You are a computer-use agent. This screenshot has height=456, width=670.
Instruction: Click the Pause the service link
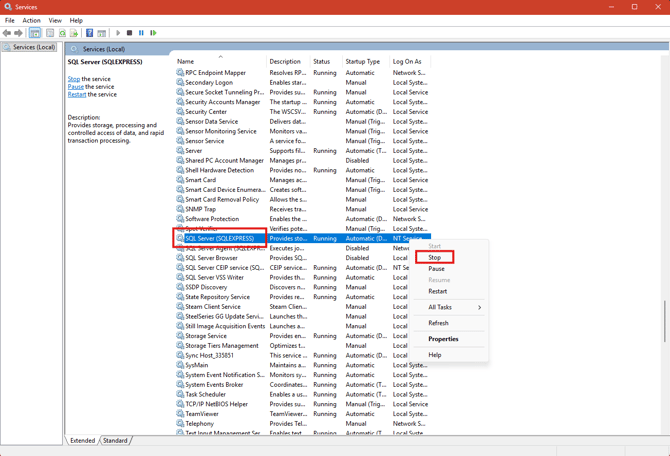tap(76, 87)
